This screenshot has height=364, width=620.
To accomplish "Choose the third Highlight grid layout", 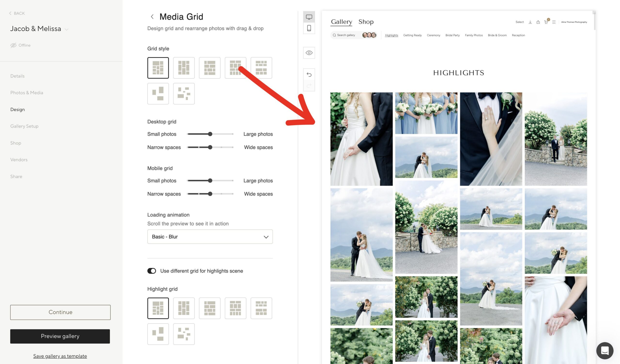I will pos(210,308).
